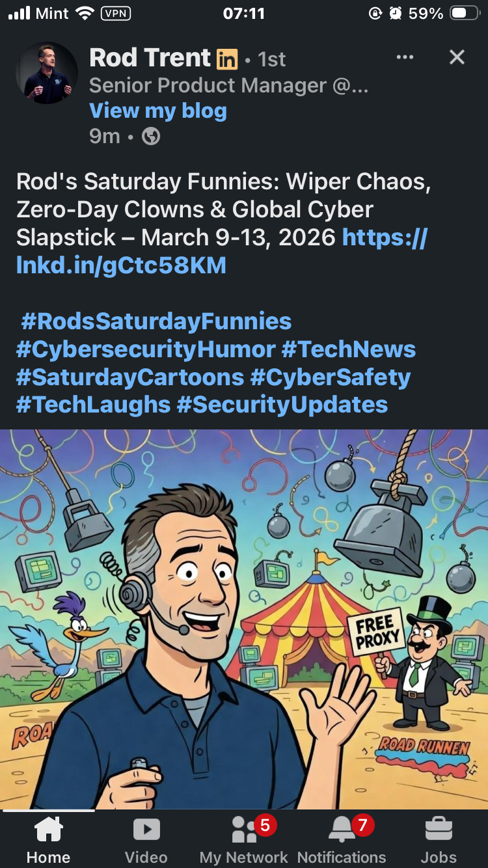Go to the Home tab
This screenshot has height=868, width=488.
48,839
